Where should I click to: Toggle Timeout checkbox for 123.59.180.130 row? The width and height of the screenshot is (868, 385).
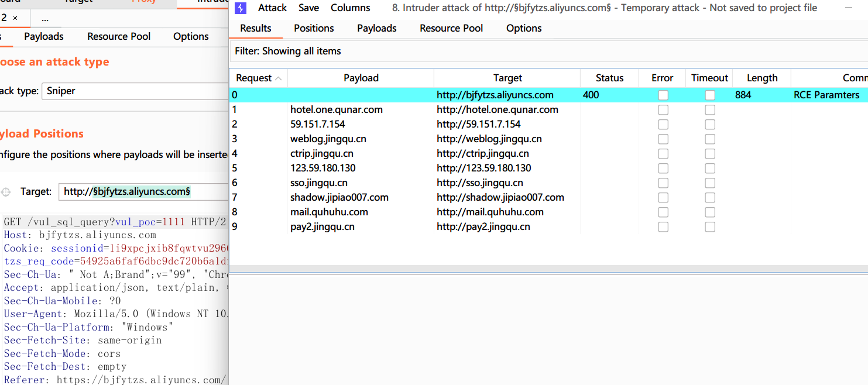coord(710,168)
